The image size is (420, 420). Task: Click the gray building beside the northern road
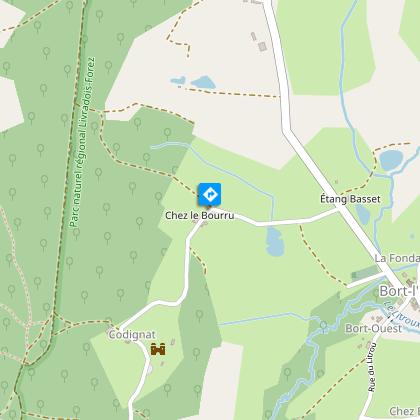tap(263, 46)
